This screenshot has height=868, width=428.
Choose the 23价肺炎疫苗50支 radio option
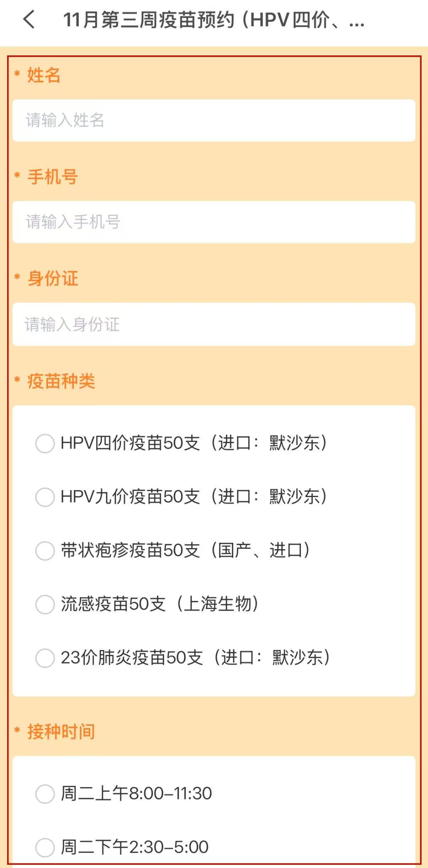pos(45,658)
